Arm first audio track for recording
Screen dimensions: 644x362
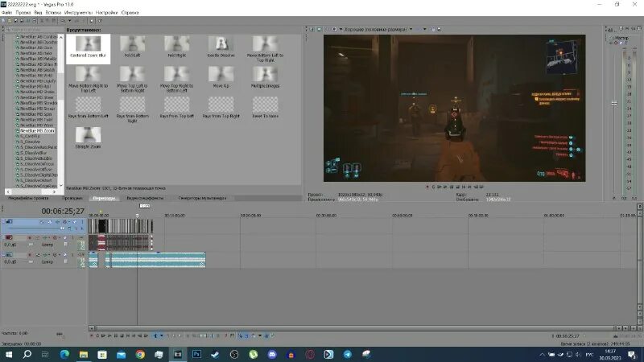point(30,237)
